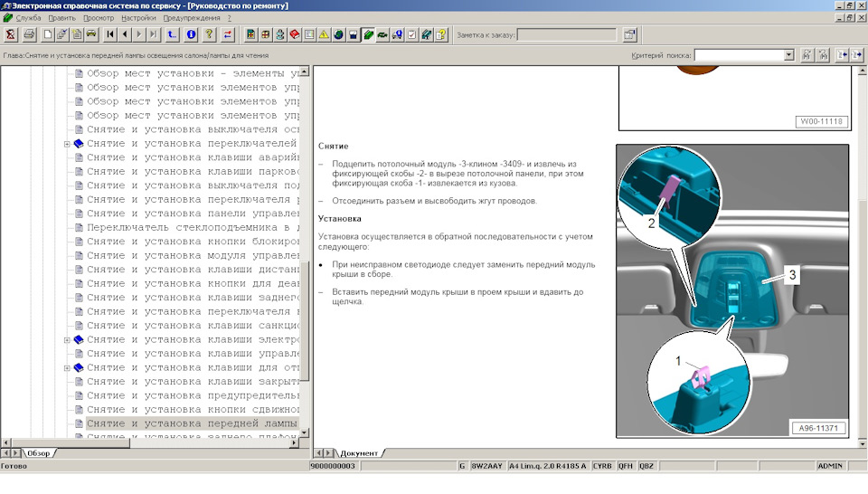Click the red-blue swap arrows icon
The width and height of the screenshot is (868, 494).
[x=228, y=35]
